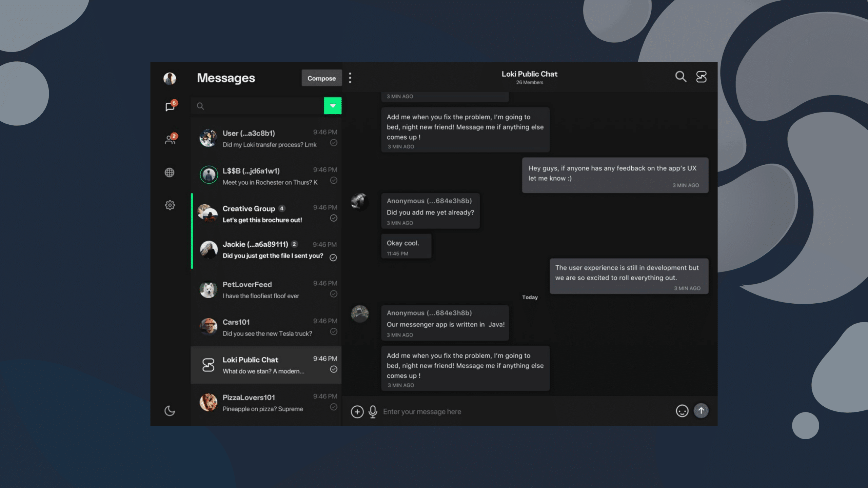Click the 'Messages' heading
The image size is (868, 488).
click(x=226, y=78)
